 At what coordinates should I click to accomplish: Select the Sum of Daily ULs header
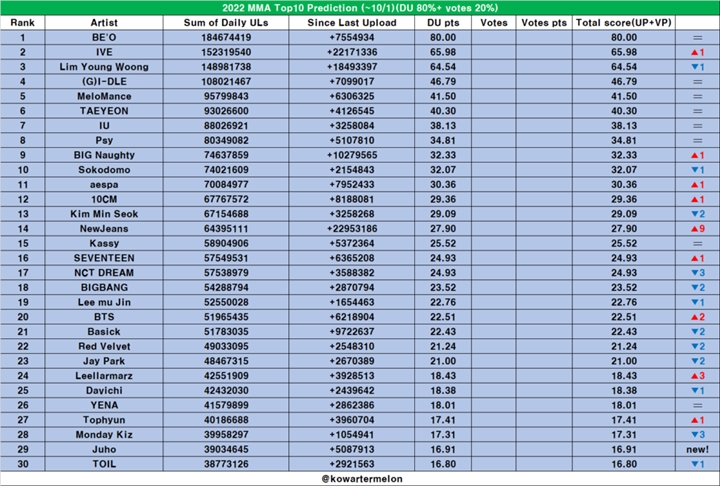[x=226, y=23]
